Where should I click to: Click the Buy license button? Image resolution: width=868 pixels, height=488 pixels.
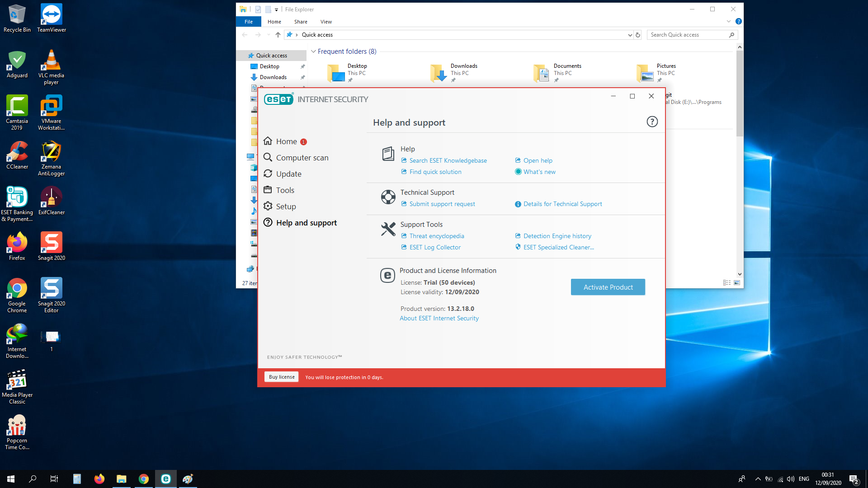(282, 377)
